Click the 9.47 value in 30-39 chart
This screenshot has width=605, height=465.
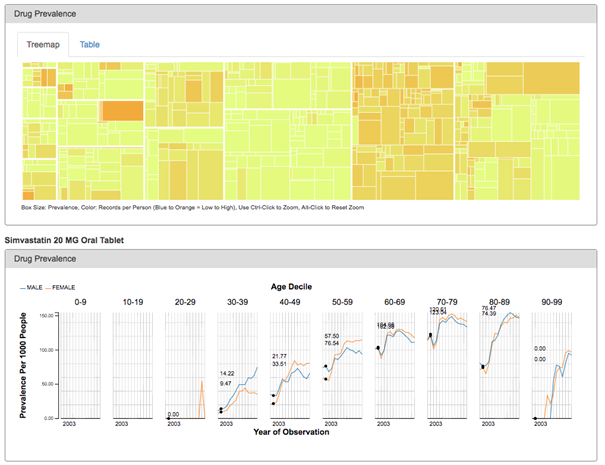pyautogui.click(x=226, y=383)
